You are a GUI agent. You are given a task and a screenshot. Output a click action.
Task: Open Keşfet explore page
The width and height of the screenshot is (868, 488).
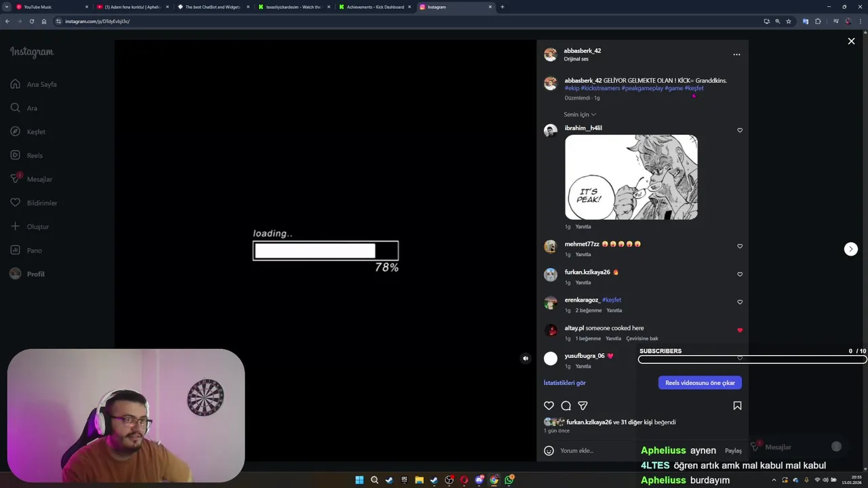click(x=28, y=132)
